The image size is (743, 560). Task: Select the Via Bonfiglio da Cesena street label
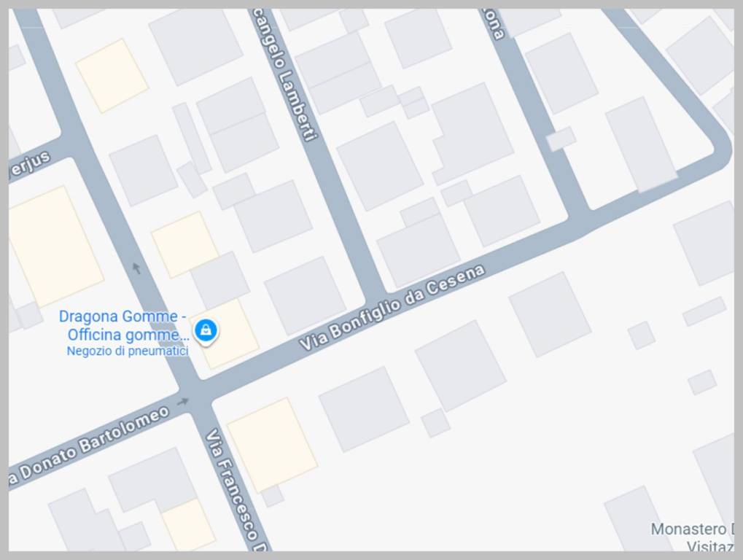click(392, 308)
